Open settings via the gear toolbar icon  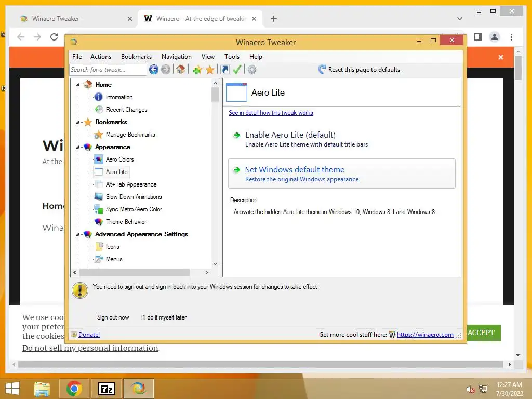coord(252,70)
